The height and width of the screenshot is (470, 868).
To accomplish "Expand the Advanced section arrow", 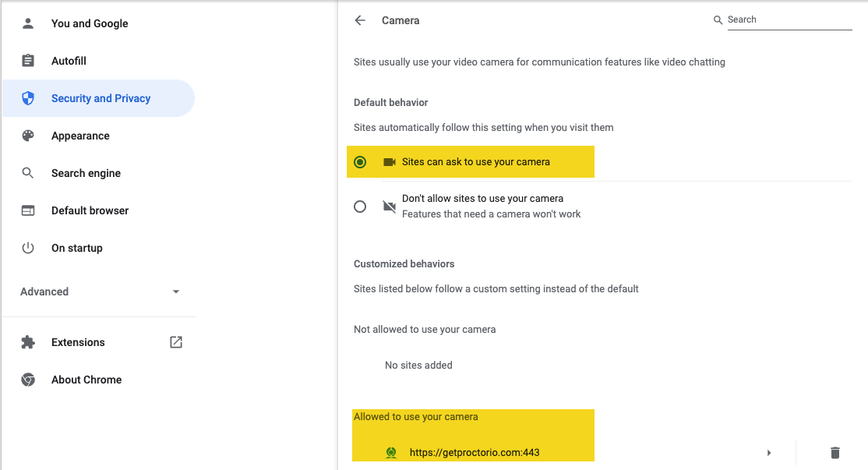I will pyautogui.click(x=176, y=292).
